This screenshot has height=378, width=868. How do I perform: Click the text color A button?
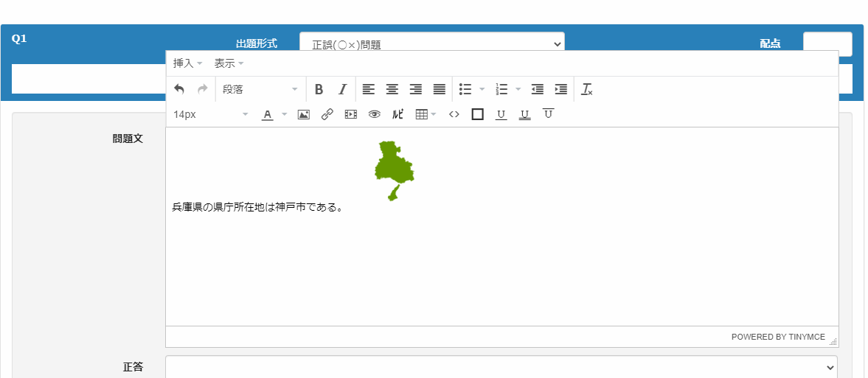[268, 114]
